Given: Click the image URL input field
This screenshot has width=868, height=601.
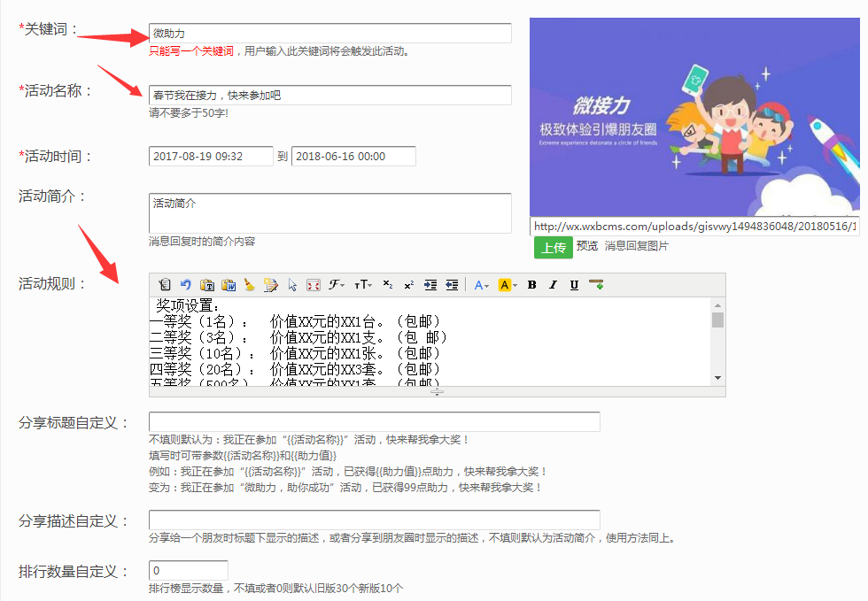Looking at the screenshot, I should point(694,227).
